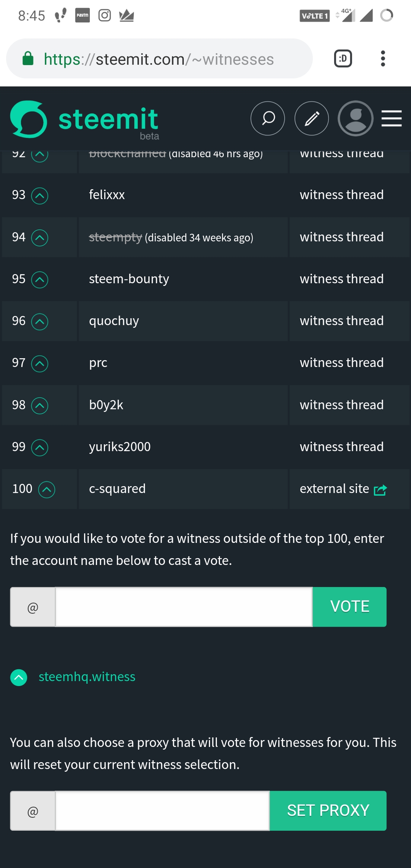Tap the pencil icon to write a post
This screenshot has height=868, width=411.
click(311, 118)
